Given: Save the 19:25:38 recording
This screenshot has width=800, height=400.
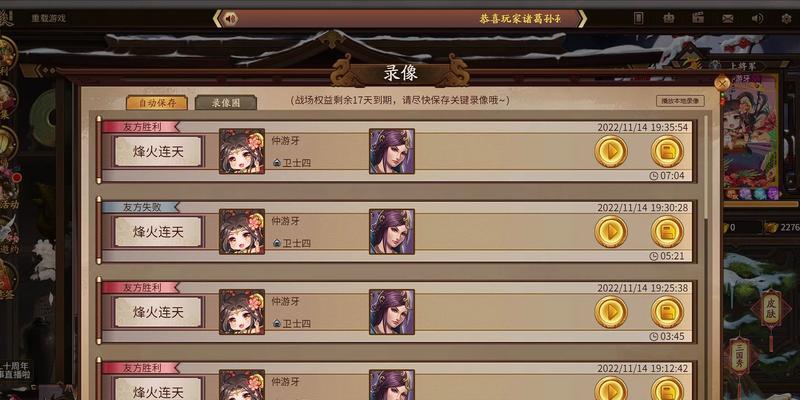Looking at the screenshot, I should coord(667,312).
